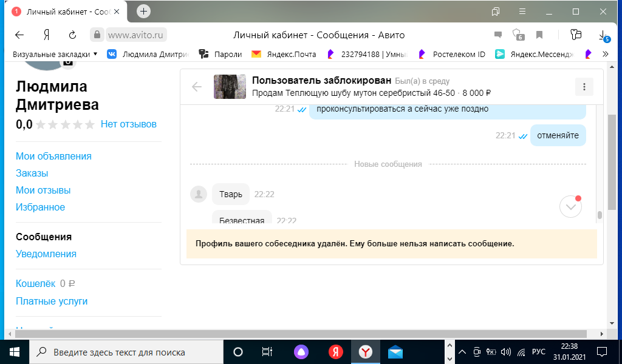Open browser downloads icon
The width and height of the screenshot is (622, 364).
coord(603,35)
